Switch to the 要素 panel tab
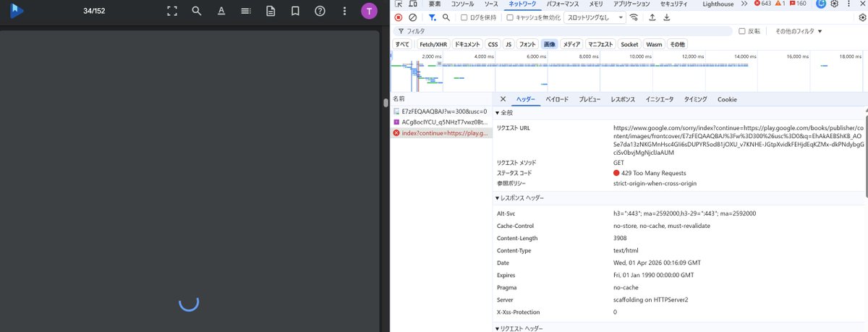 tap(435, 4)
